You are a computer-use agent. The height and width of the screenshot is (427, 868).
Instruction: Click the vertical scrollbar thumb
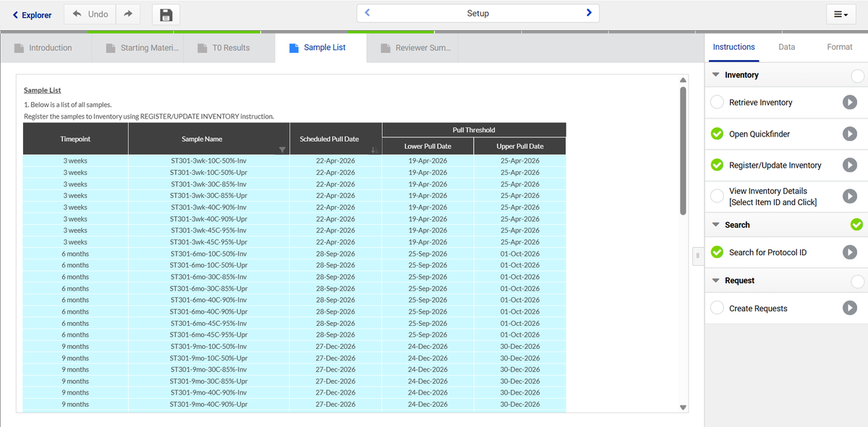click(x=683, y=150)
